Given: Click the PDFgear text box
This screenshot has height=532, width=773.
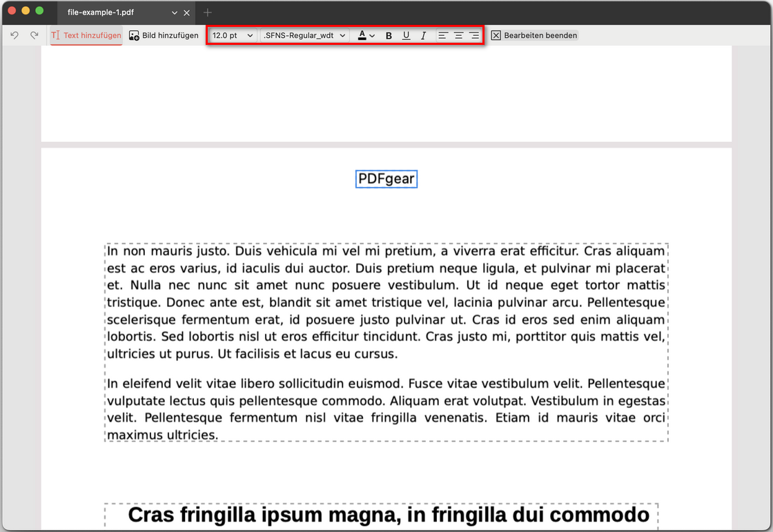Looking at the screenshot, I should point(386,179).
